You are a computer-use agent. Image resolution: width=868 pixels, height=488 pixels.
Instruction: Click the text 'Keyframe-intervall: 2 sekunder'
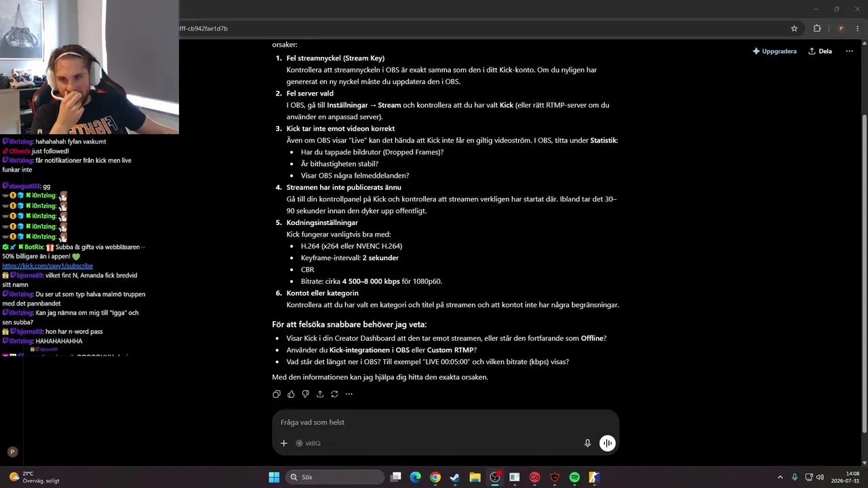[350, 258]
